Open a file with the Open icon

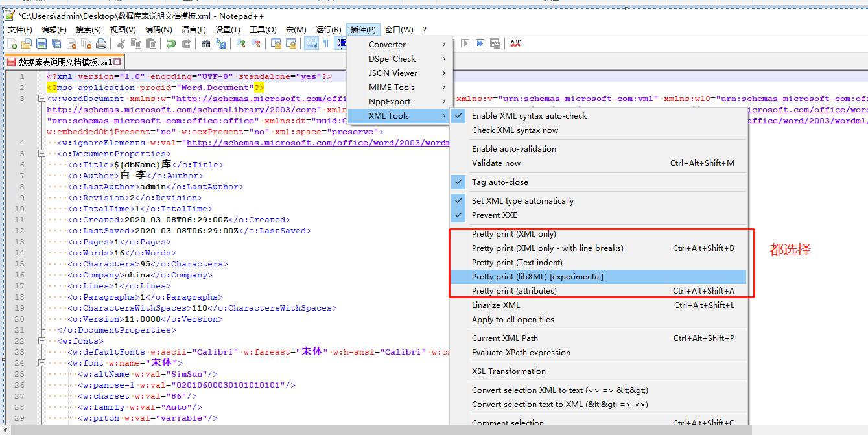pyautogui.click(x=25, y=43)
